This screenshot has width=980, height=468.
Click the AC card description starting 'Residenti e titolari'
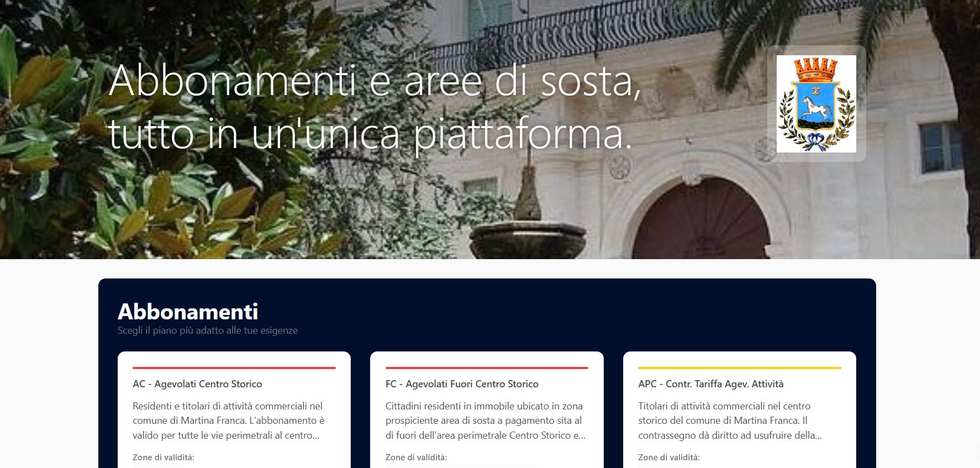click(229, 420)
